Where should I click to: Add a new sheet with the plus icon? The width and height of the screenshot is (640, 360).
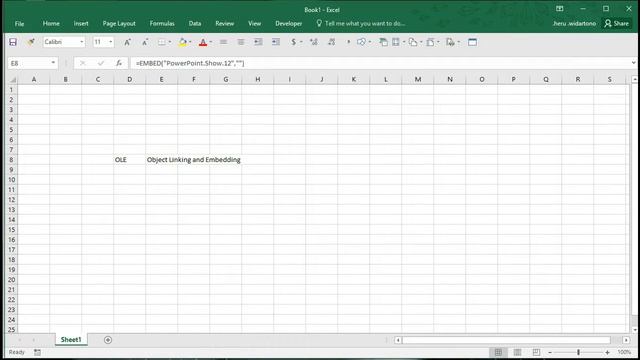(x=108, y=340)
